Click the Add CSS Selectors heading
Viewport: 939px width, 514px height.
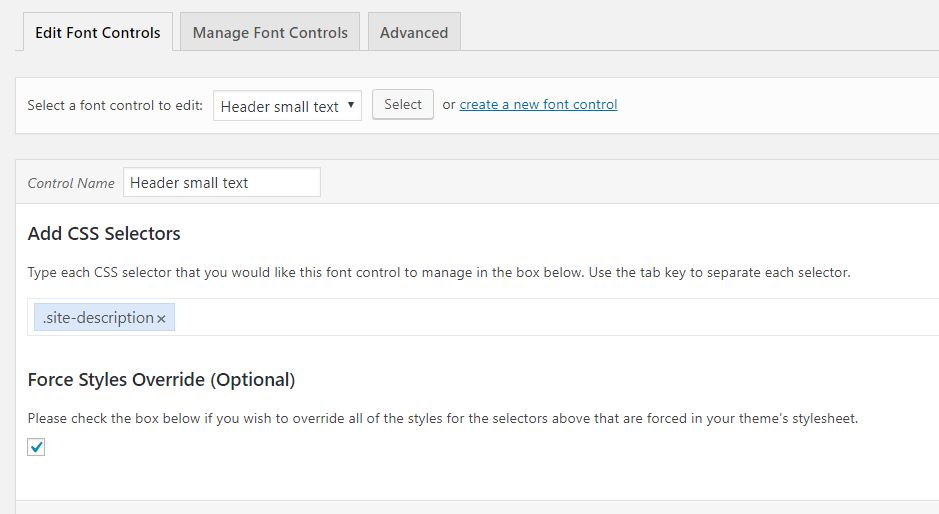(x=104, y=234)
